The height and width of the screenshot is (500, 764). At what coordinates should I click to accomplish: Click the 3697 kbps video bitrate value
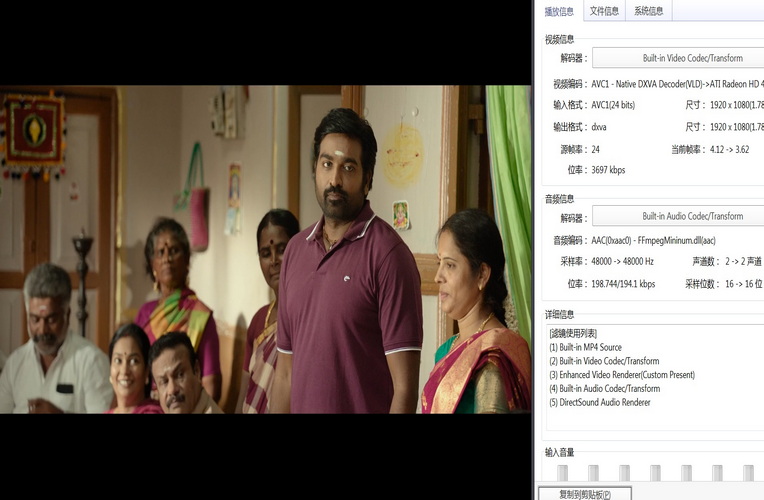coord(608,170)
